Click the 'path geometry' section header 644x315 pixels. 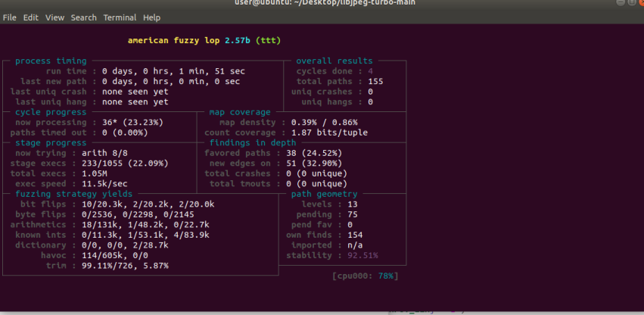(325, 194)
